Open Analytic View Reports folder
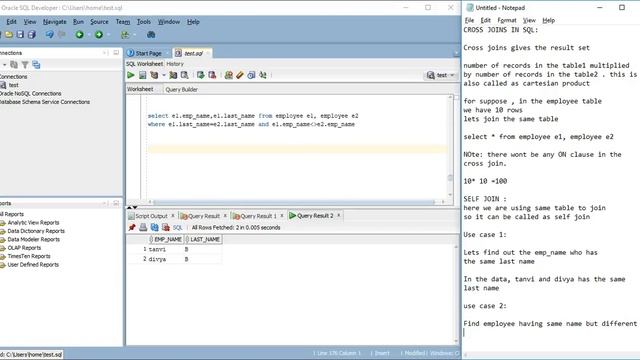This screenshot has width=640, height=360. click(x=33, y=222)
